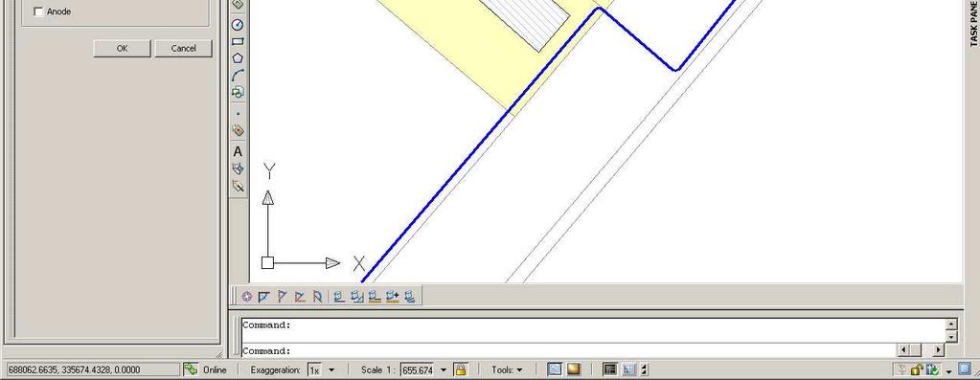Select the circle draw tool

238,25
